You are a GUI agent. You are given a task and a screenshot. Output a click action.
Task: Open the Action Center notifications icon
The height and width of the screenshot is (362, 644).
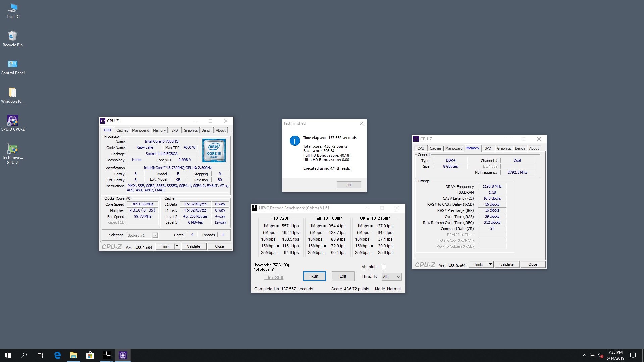(x=633, y=355)
